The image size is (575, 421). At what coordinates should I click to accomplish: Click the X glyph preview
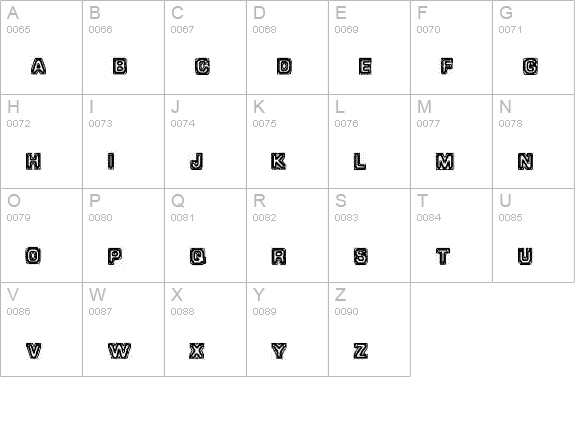click(x=197, y=351)
